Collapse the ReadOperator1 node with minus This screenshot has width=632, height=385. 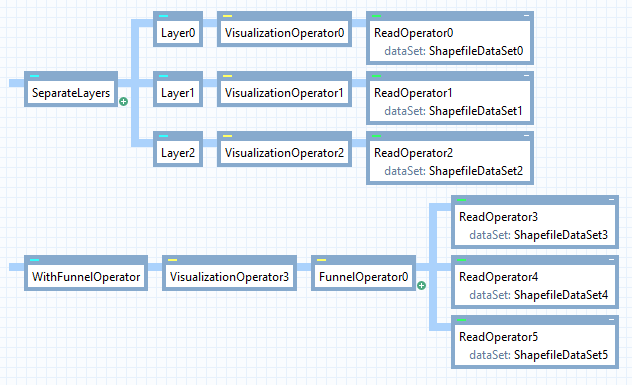(526, 75)
